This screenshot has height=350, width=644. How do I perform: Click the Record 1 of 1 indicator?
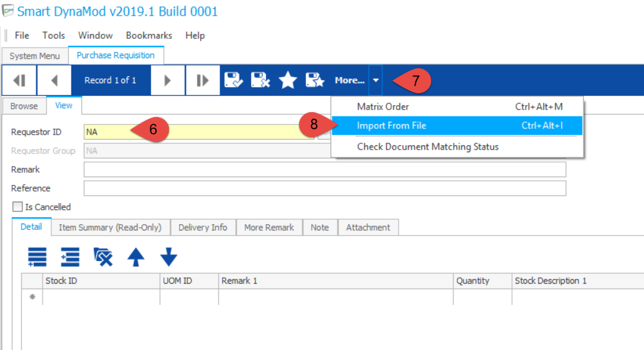pyautogui.click(x=111, y=80)
